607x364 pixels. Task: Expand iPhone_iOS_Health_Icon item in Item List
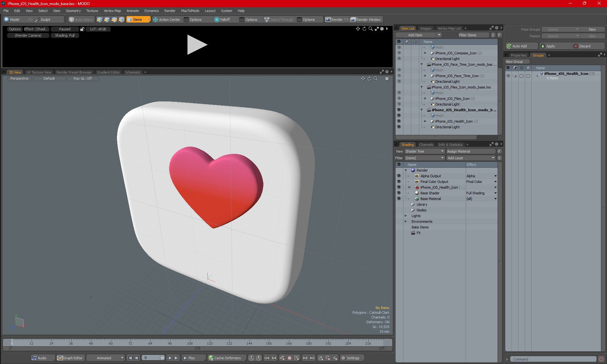(x=425, y=121)
